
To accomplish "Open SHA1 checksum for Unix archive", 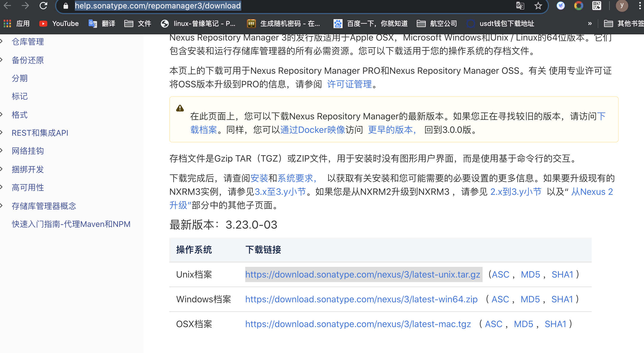I will point(562,274).
